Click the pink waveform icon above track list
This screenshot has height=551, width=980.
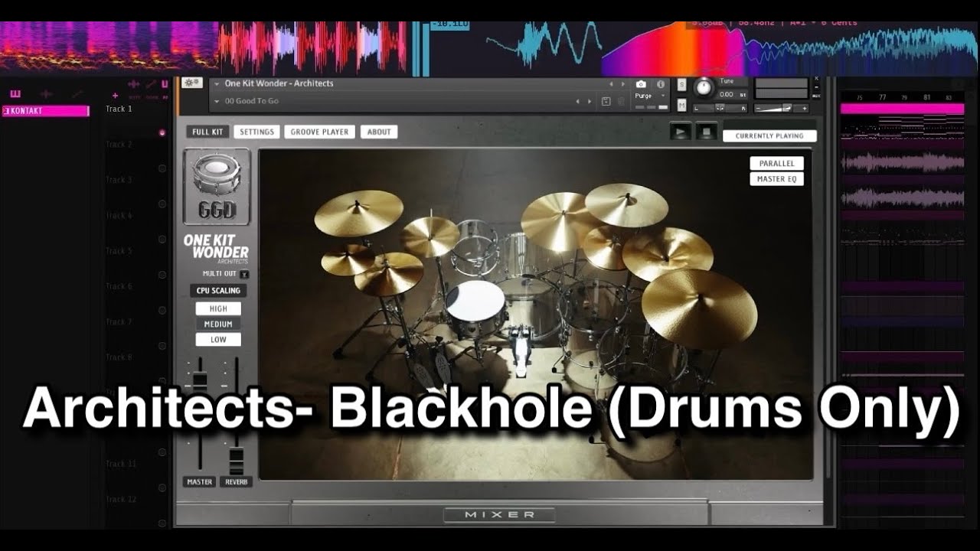[x=133, y=84]
